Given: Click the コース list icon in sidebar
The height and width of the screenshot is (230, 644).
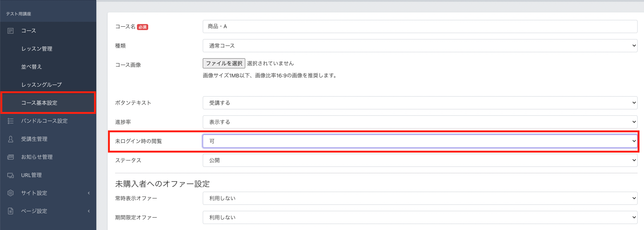Looking at the screenshot, I should click(11, 31).
